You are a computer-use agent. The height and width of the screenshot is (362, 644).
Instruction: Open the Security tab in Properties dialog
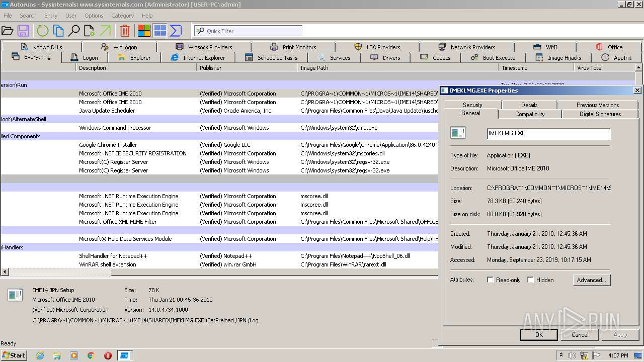click(x=472, y=105)
